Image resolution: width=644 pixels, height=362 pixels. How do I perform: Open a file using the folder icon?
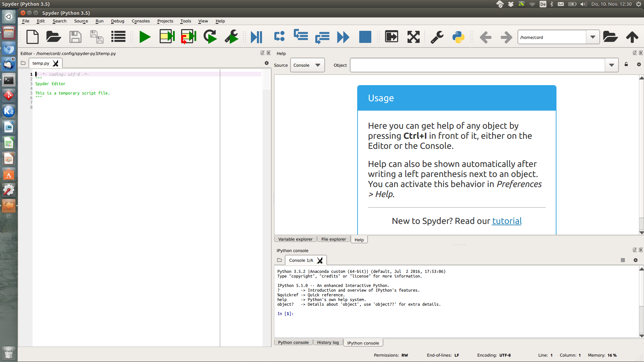(x=53, y=37)
